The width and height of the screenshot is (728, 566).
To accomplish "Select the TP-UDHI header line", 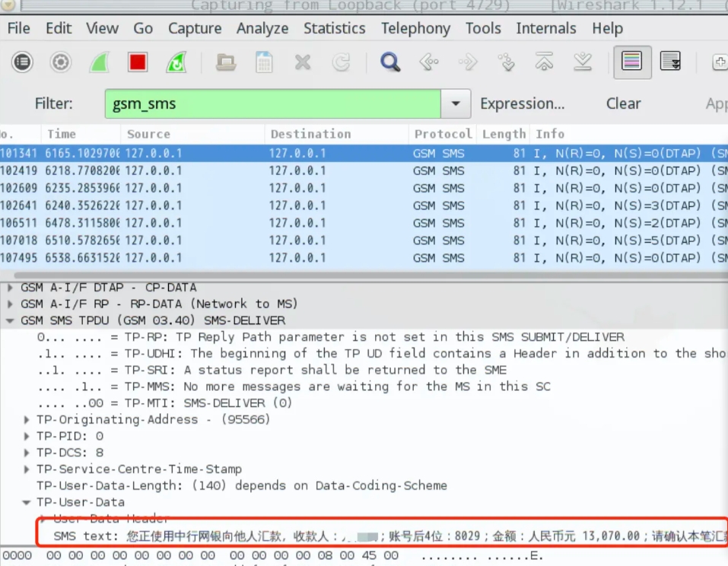I will tap(382, 353).
